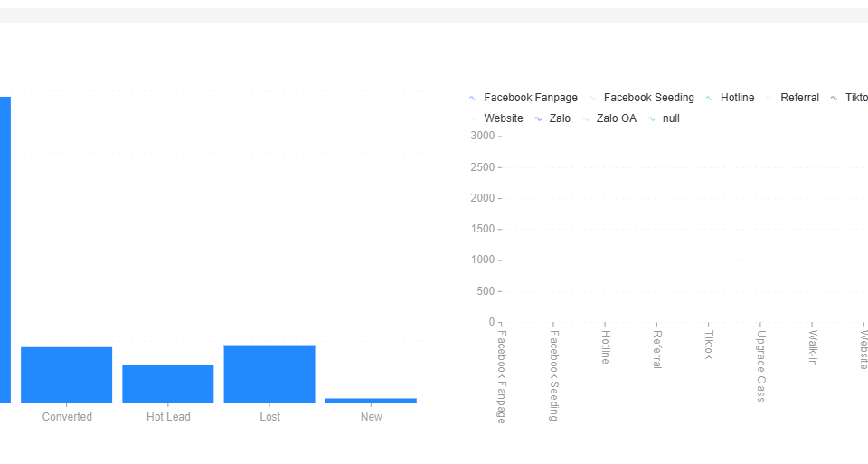The width and height of the screenshot is (868, 464).
Task: Click the Converted label below the bars
Action: (x=67, y=417)
